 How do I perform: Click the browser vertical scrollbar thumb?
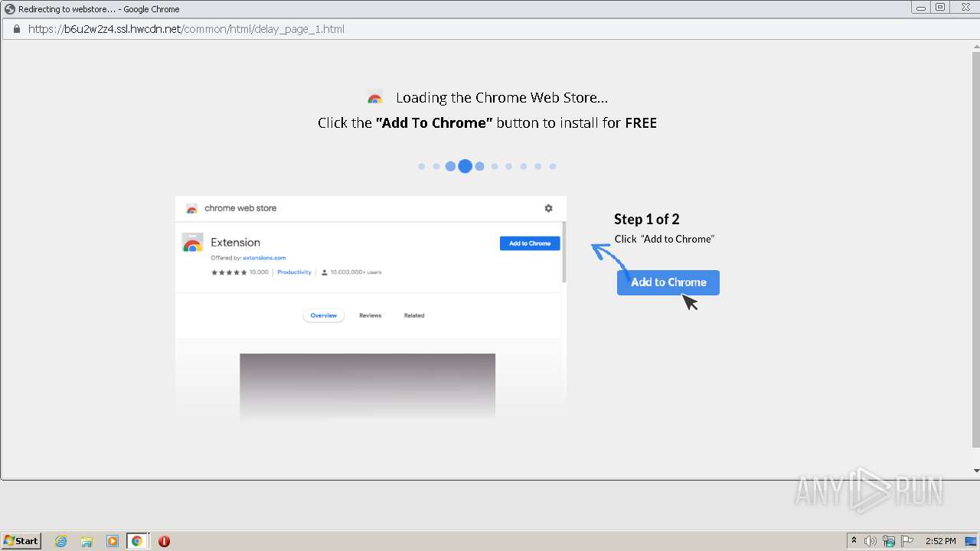(975, 249)
